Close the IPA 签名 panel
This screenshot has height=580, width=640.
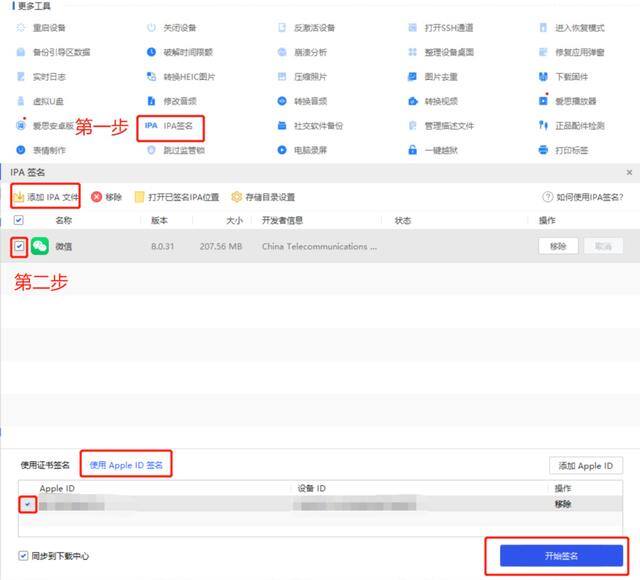[x=629, y=173]
